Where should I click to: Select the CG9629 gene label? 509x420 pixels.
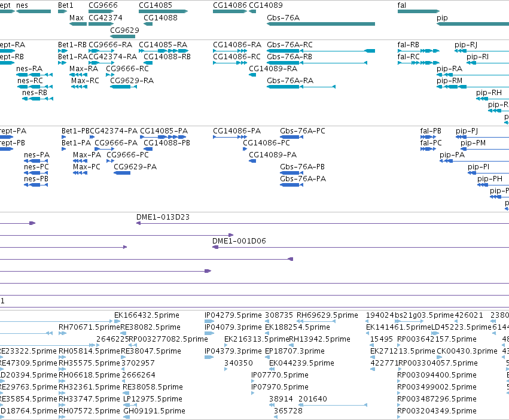[124, 30]
